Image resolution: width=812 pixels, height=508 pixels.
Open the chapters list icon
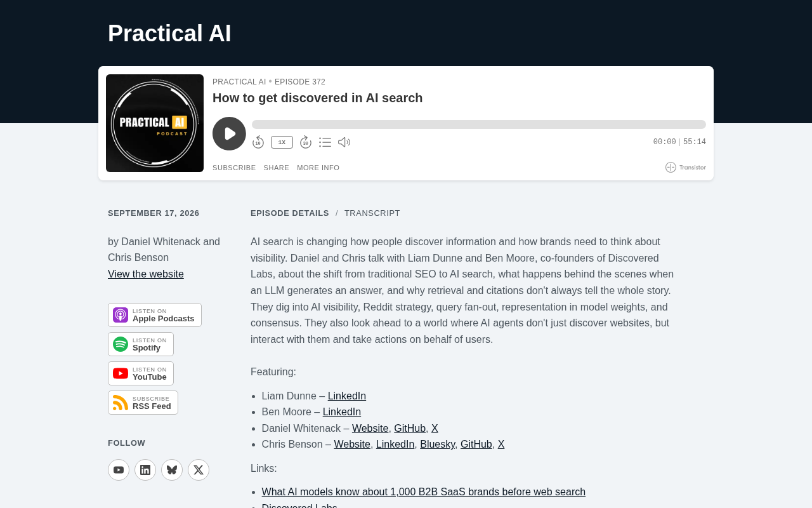coord(325,142)
